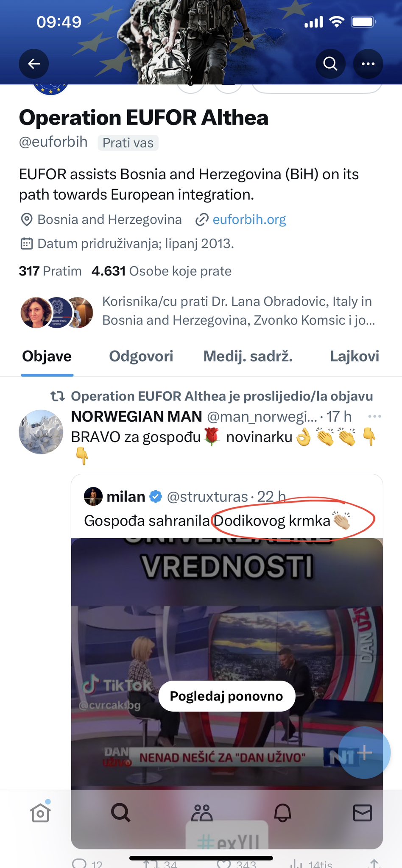View the 317 Pratim following list

(50, 271)
